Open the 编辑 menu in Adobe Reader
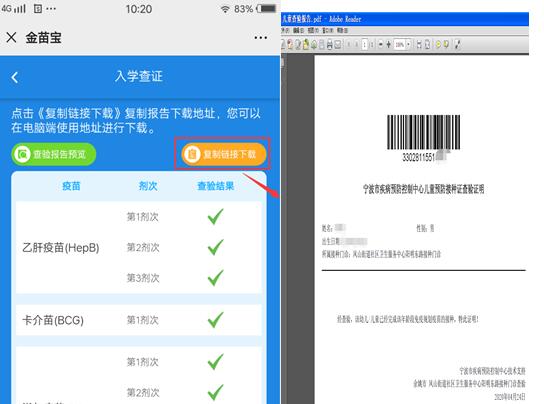The height and width of the screenshot is (404, 544). (298, 30)
